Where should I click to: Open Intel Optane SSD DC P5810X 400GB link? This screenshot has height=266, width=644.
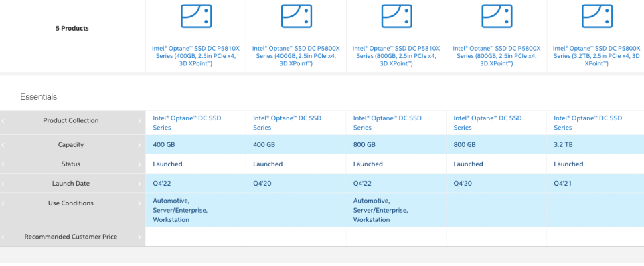[195, 56]
